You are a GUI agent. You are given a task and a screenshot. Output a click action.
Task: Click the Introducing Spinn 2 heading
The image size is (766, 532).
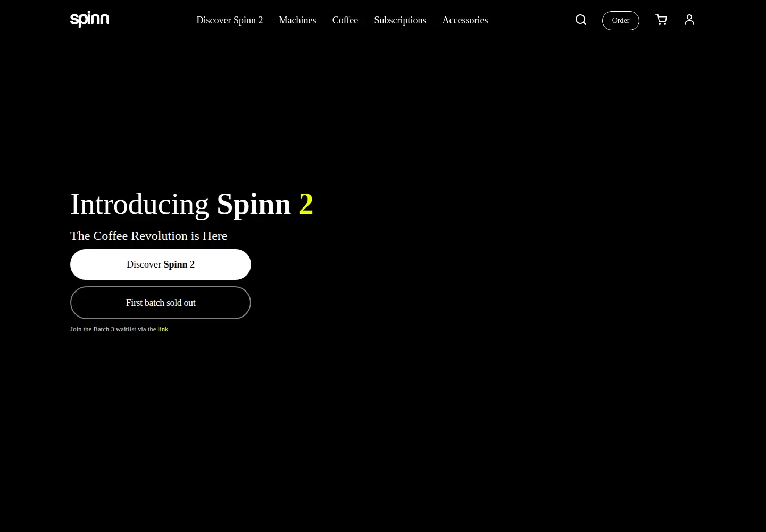tap(191, 204)
